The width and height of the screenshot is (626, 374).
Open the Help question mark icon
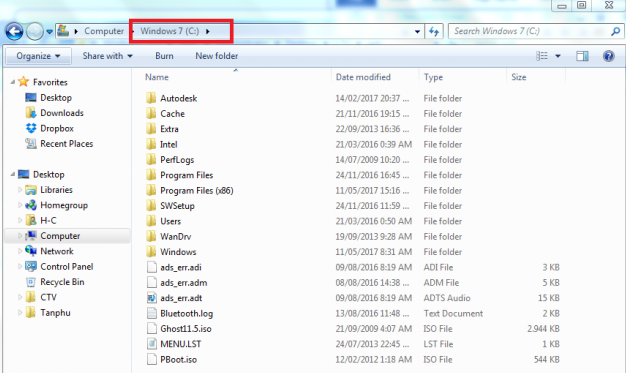coord(608,56)
